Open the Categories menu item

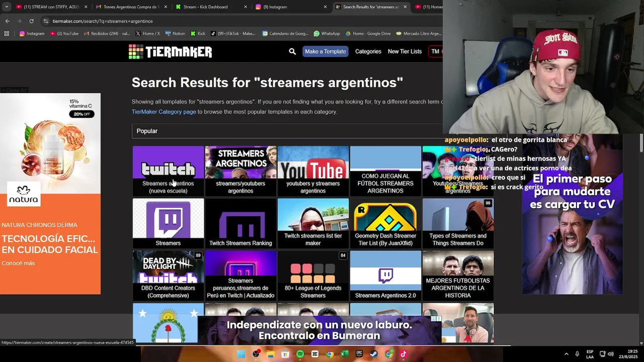pos(368,51)
